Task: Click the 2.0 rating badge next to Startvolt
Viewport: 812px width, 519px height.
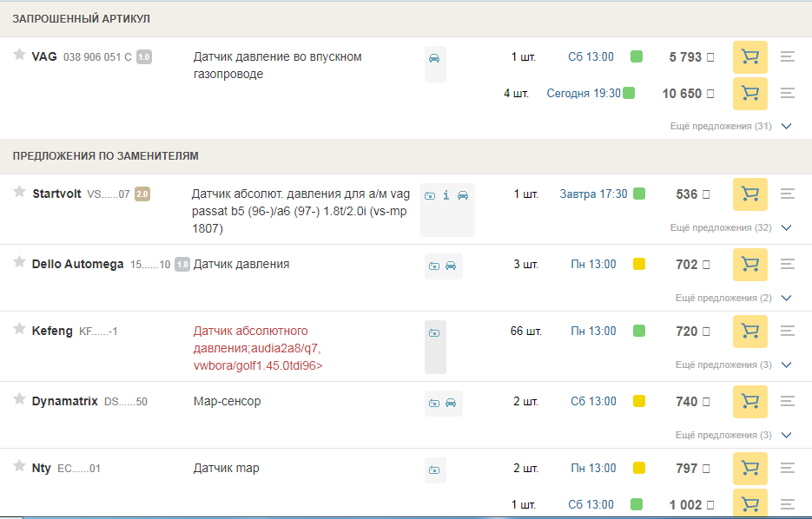Action: [x=142, y=194]
